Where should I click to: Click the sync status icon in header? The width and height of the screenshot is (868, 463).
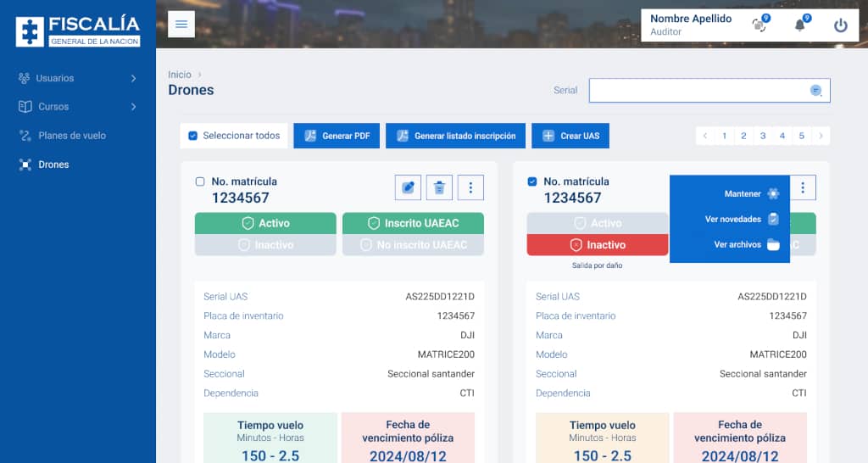[x=759, y=25]
